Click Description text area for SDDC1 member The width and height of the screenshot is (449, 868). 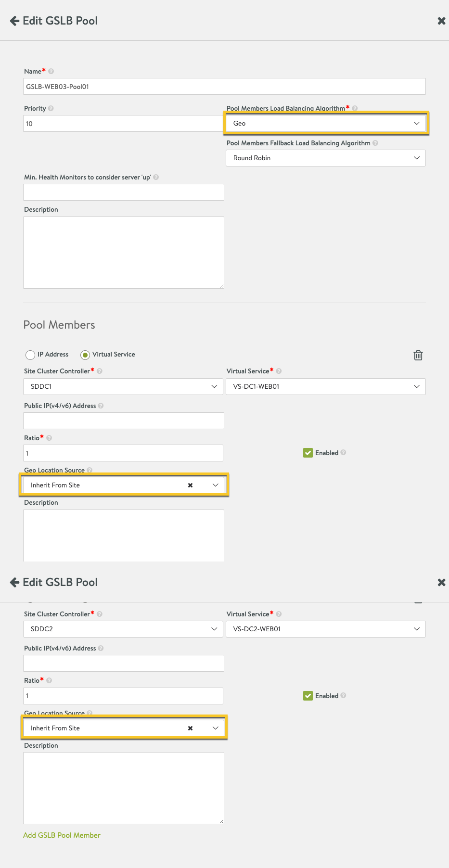point(124,536)
